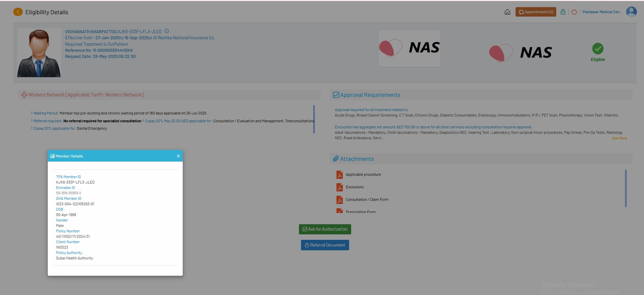644x295 pixels.
Task: Click the Referral Document button
Action: click(x=325, y=245)
